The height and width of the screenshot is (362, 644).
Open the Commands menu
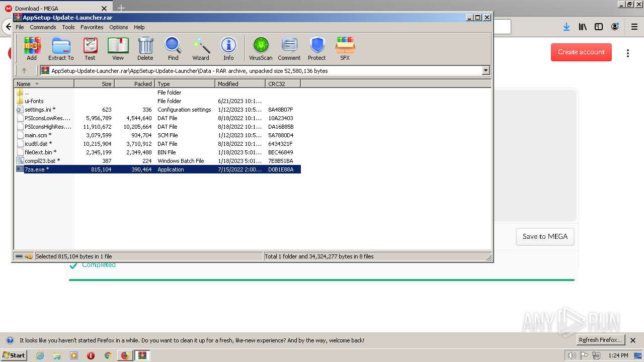tap(43, 27)
